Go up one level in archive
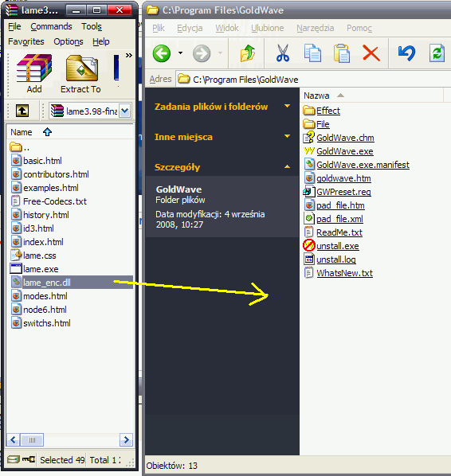The width and height of the screenshot is (451, 476). click(22, 111)
